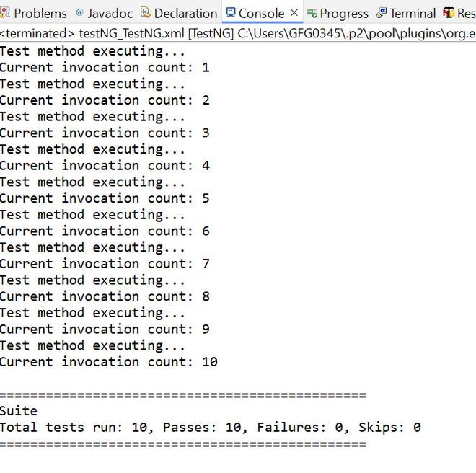
Task: Click the Terminal tab icon
Action: 382,13
